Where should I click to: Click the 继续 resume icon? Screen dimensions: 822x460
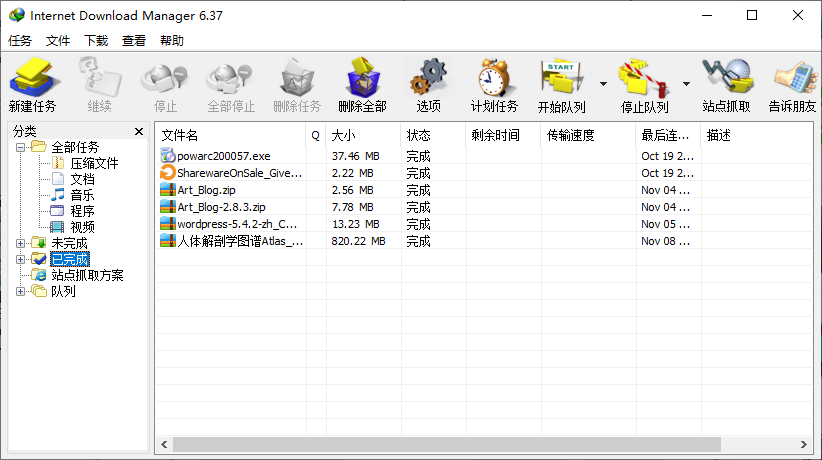(100, 78)
